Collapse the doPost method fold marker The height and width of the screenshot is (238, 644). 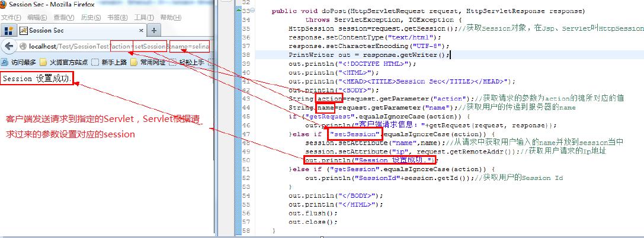(x=252, y=10)
